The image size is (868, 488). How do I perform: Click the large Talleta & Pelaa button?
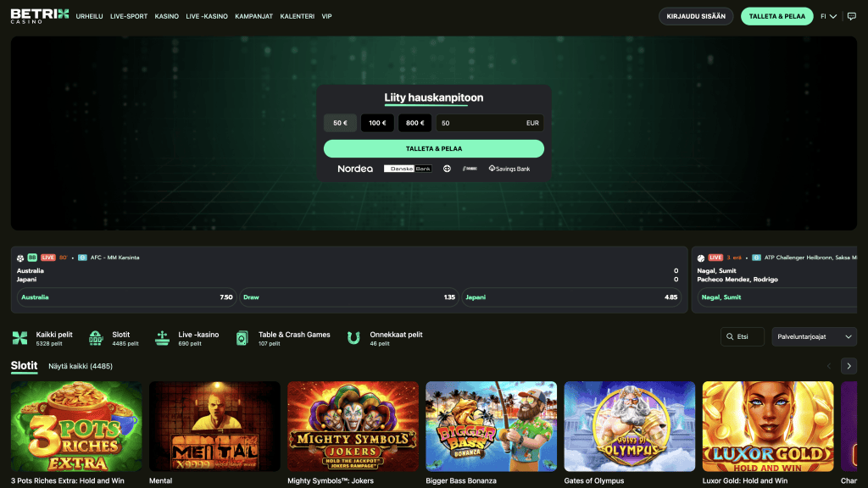tap(434, 148)
